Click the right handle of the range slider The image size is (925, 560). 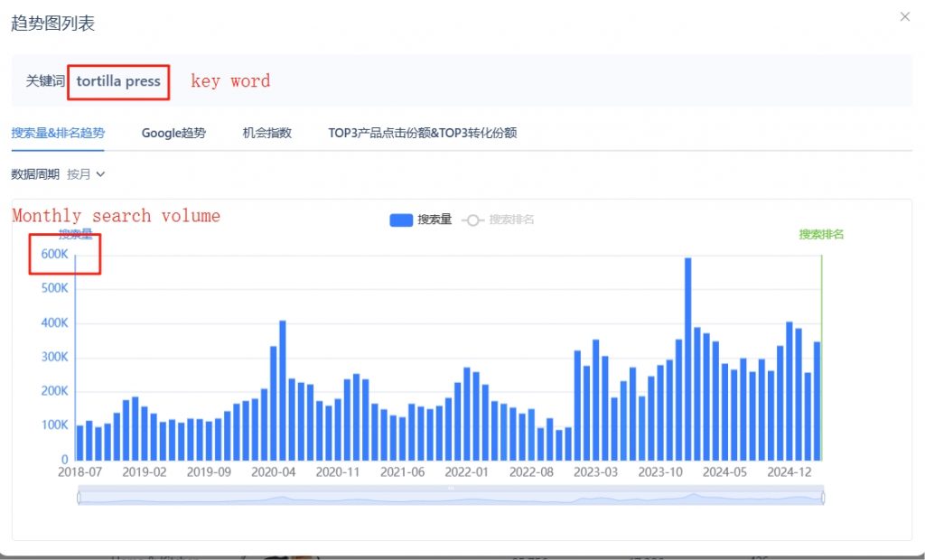pos(823,498)
